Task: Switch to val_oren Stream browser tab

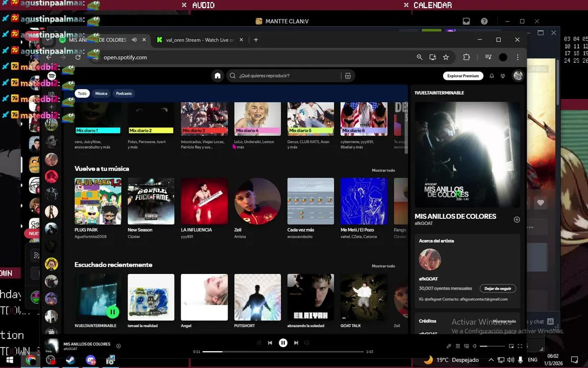Action: [x=200, y=40]
